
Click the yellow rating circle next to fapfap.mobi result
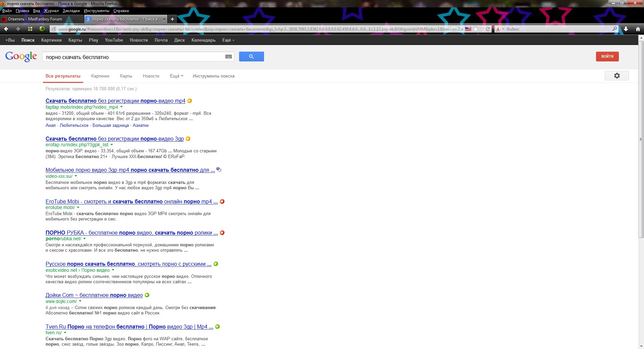(190, 101)
